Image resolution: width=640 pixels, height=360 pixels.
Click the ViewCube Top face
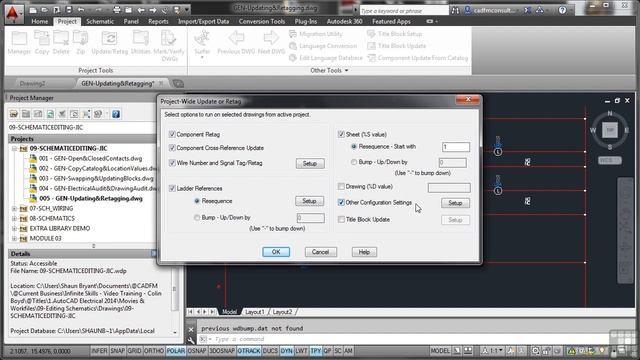(610, 130)
